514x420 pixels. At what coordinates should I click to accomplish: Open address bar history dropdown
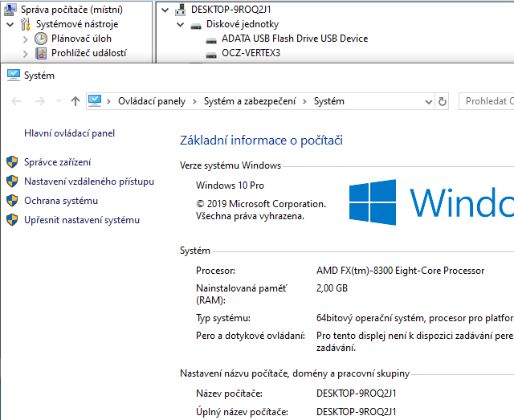428,102
